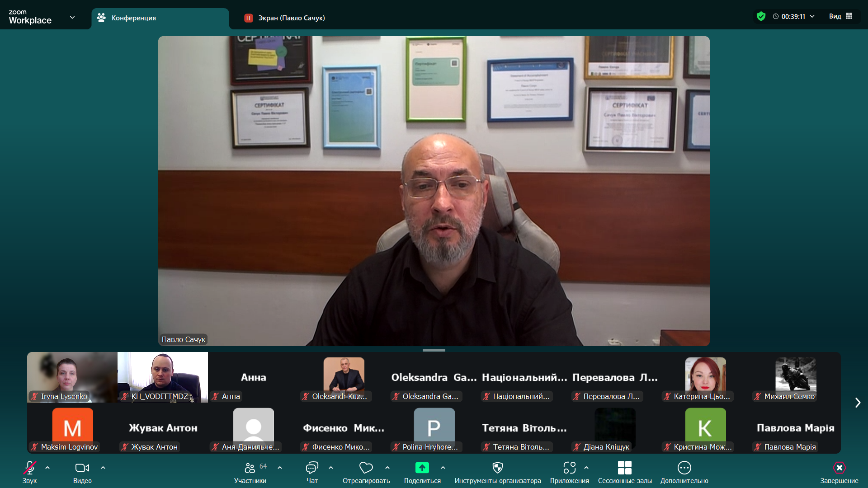Viewport: 868px width, 488px height.
Task: Expand the meeting timer dropdown arrow
Action: click(x=812, y=16)
